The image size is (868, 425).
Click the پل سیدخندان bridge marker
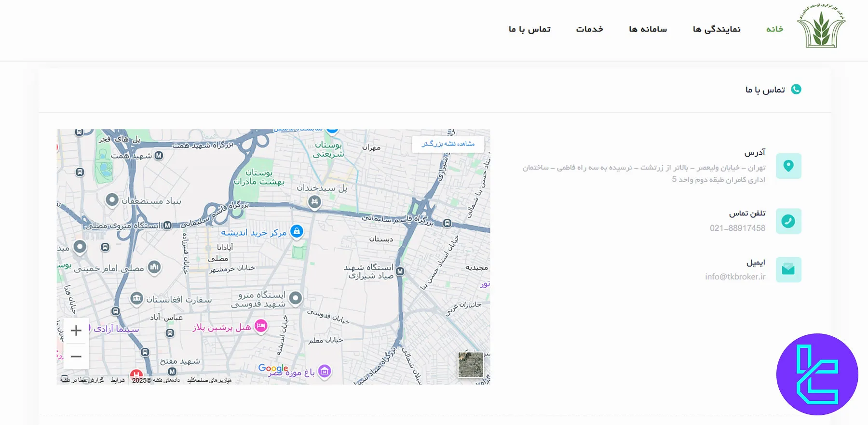click(314, 202)
